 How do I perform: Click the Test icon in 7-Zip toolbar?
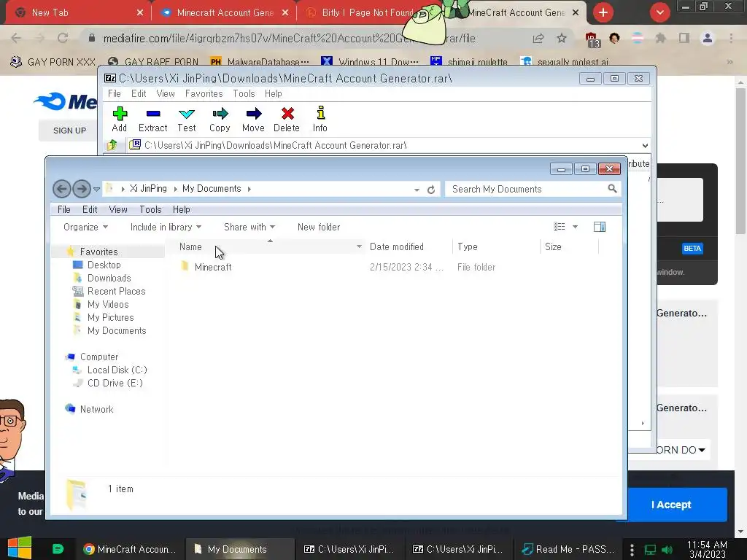tap(186, 114)
